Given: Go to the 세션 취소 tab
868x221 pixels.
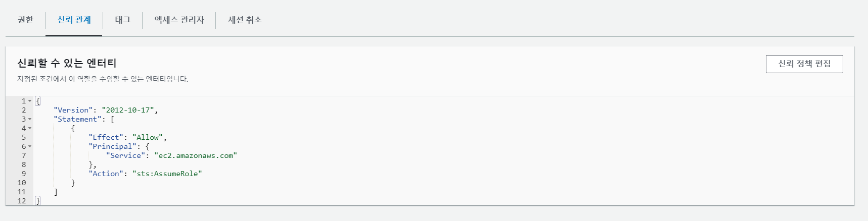Looking at the screenshot, I should 245,20.
